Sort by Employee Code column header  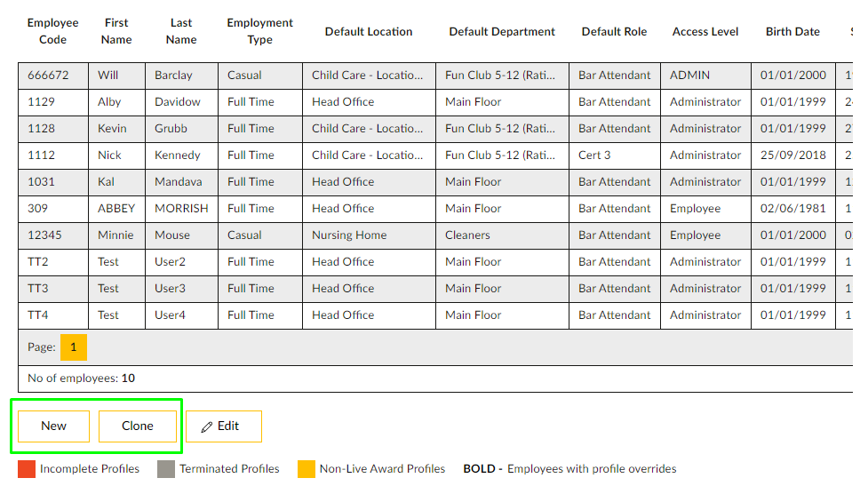pyautogui.click(x=52, y=31)
